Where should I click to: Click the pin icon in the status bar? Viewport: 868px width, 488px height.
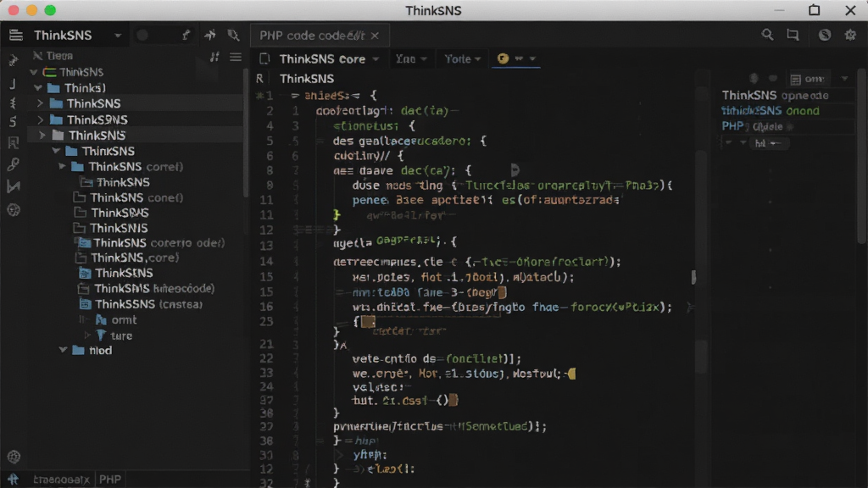pos(13,480)
